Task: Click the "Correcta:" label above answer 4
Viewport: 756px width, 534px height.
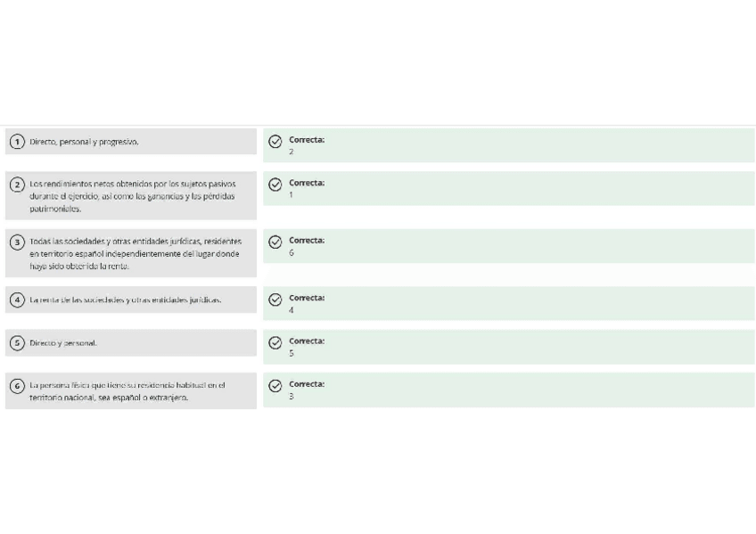Action: (x=307, y=298)
